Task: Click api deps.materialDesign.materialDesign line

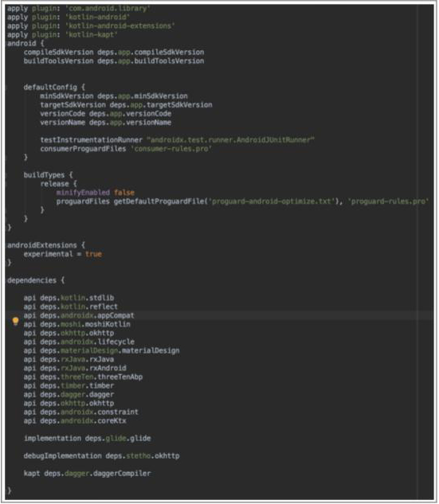Action: pyautogui.click(x=102, y=350)
